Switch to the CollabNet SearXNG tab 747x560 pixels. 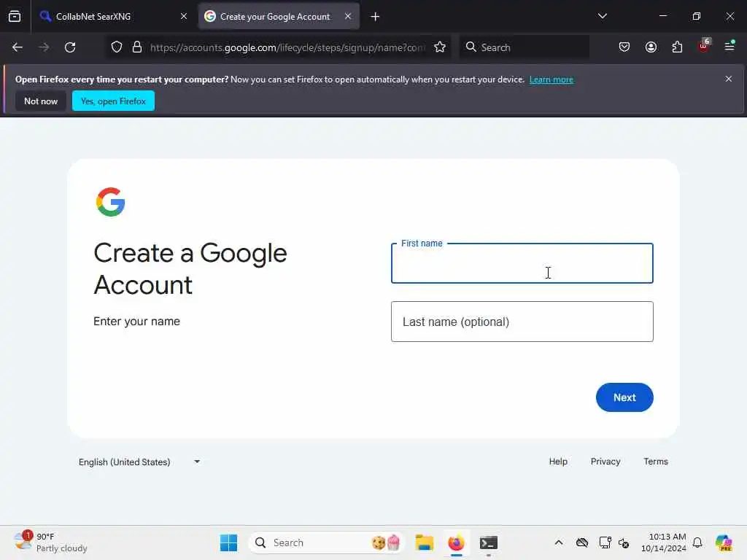click(113, 17)
